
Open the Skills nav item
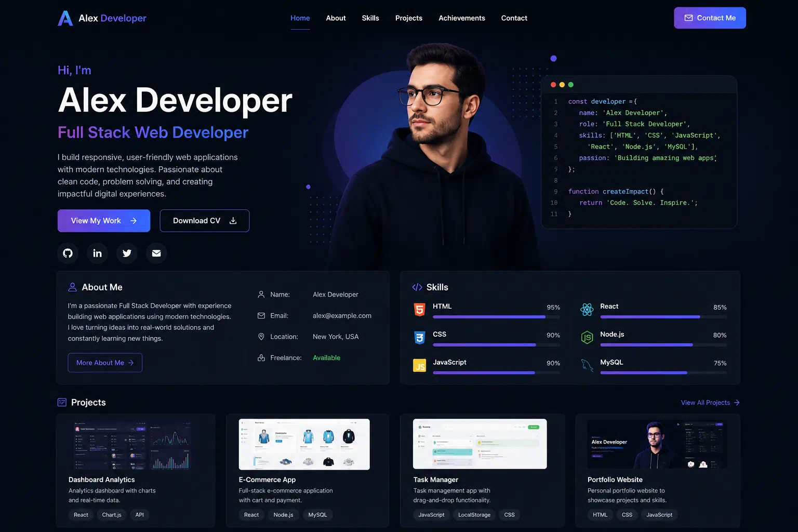tap(370, 18)
